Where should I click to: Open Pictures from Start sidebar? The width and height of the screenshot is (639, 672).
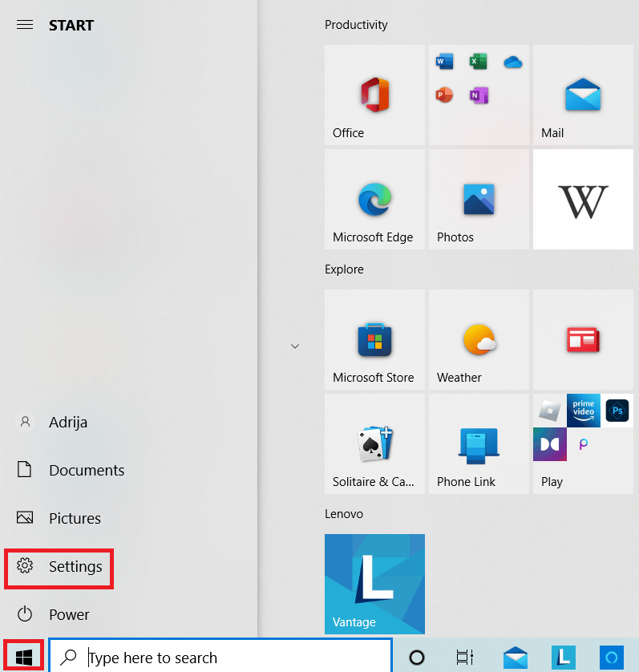point(59,518)
